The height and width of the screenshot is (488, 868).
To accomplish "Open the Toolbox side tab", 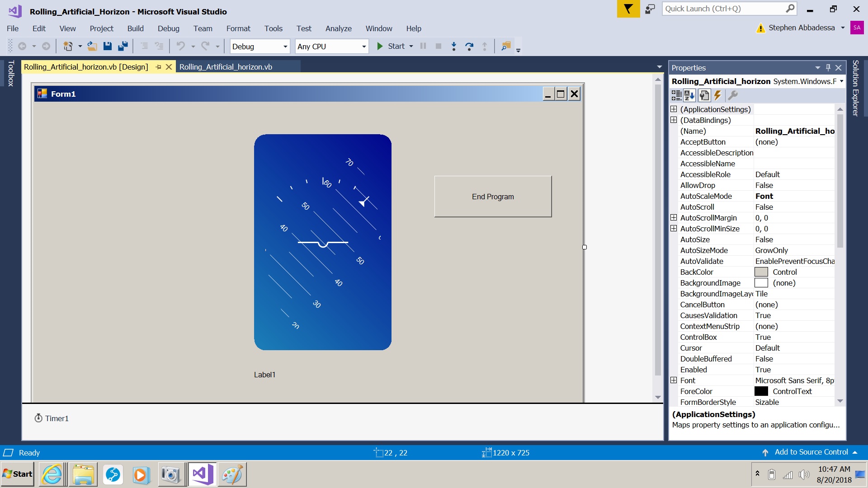I will (11, 73).
